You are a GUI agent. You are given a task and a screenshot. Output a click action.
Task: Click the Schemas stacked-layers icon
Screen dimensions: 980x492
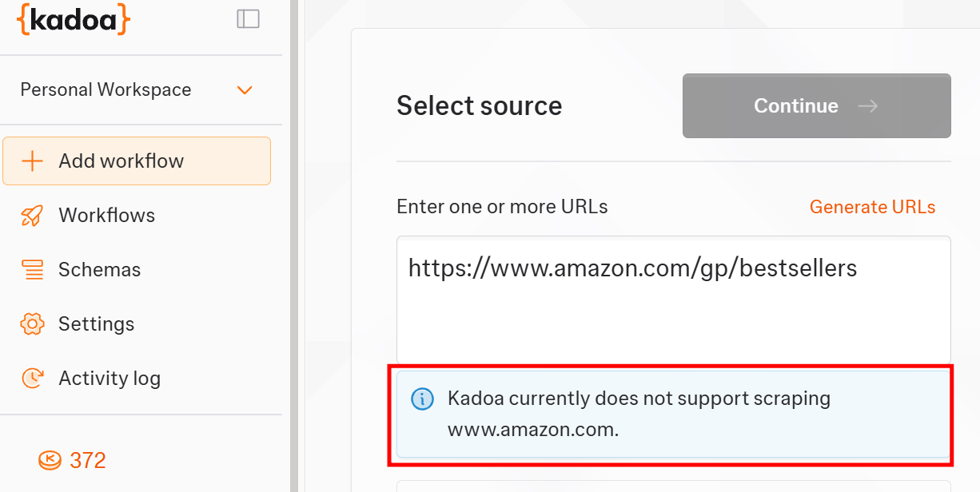33,269
